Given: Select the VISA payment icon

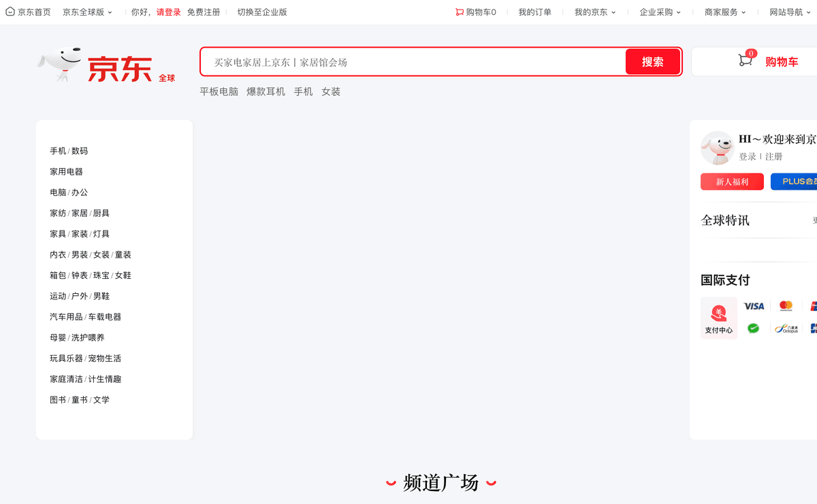Looking at the screenshot, I should click(754, 306).
